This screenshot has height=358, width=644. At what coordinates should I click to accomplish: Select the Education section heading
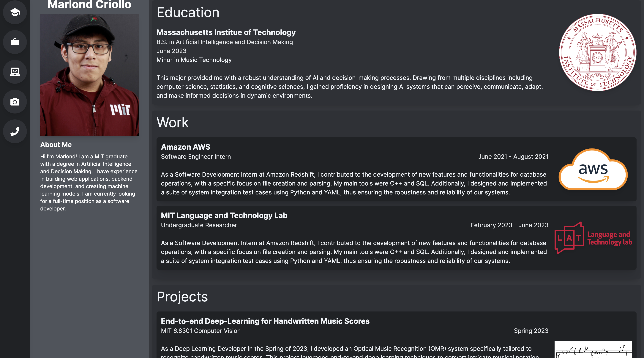[x=188, y=12]
